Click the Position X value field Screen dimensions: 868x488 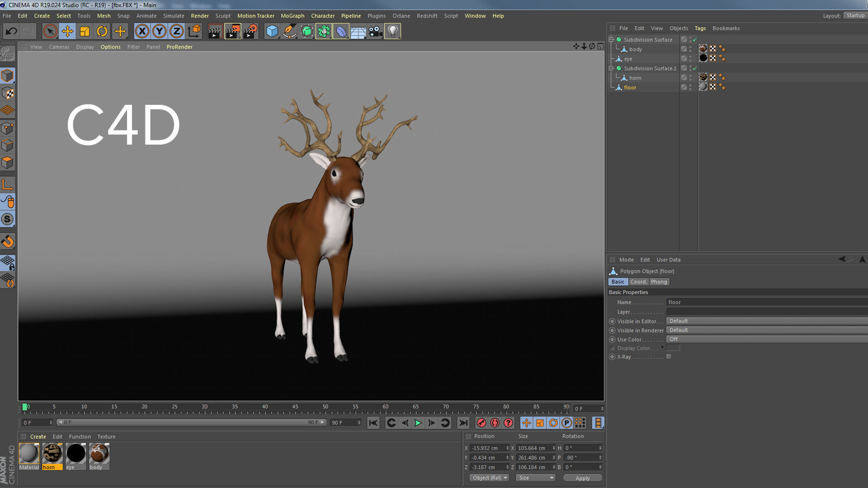[489, 448]
